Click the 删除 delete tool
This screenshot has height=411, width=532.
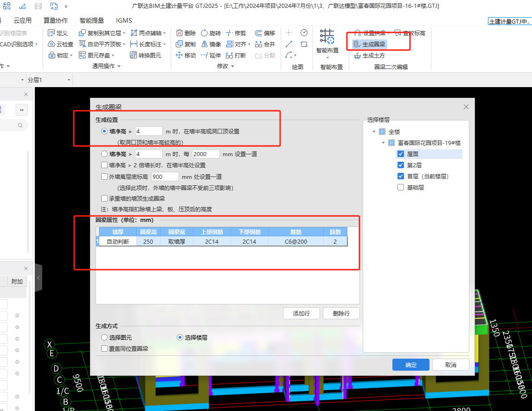click(186, 33)
